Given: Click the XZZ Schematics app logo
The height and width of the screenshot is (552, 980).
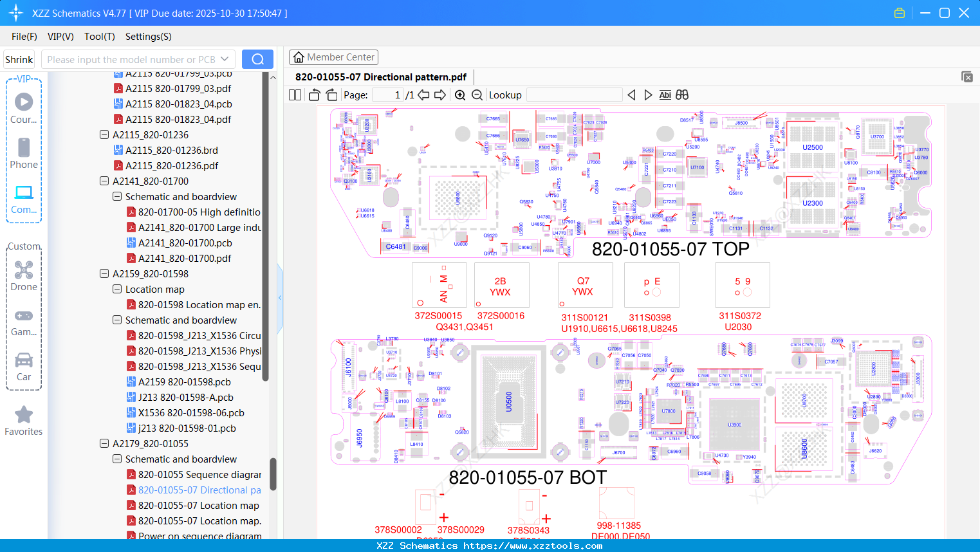Looking at the screenshot, I should 16,13.
